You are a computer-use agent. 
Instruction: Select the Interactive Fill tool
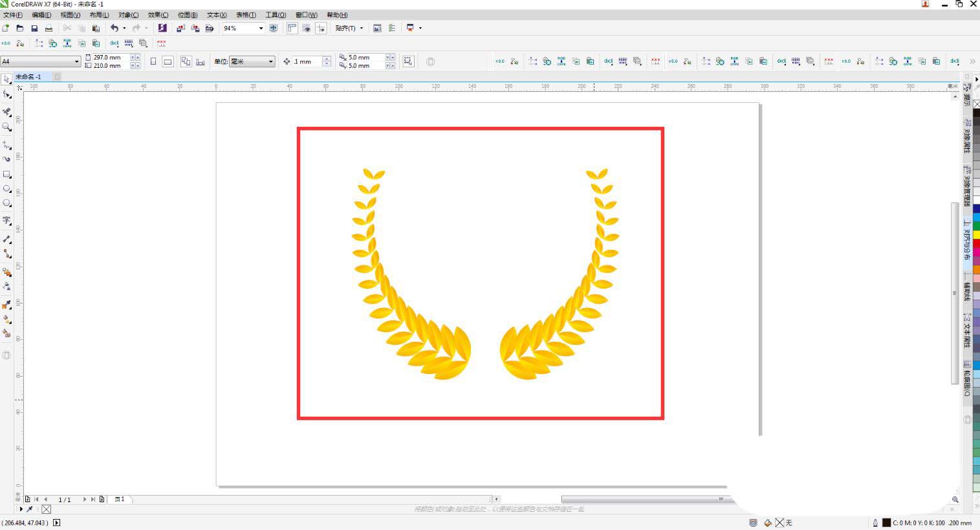(7, 319)
